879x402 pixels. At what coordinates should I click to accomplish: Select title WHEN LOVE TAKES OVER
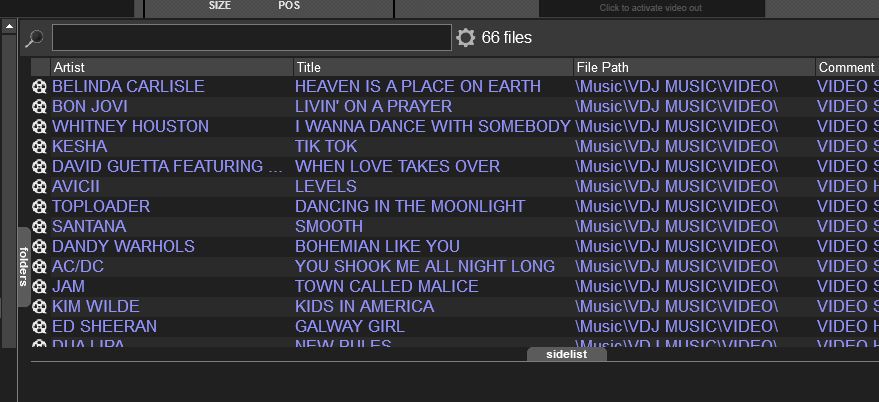397,167
